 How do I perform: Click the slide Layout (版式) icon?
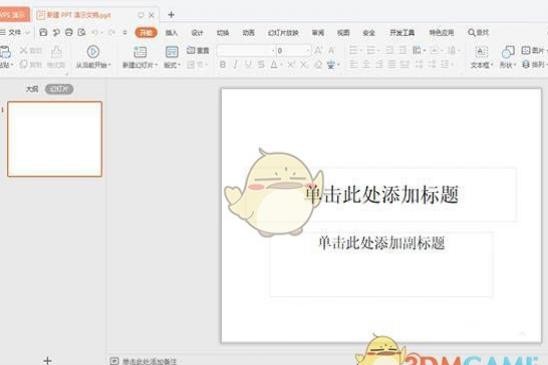[x=172, y=52]
